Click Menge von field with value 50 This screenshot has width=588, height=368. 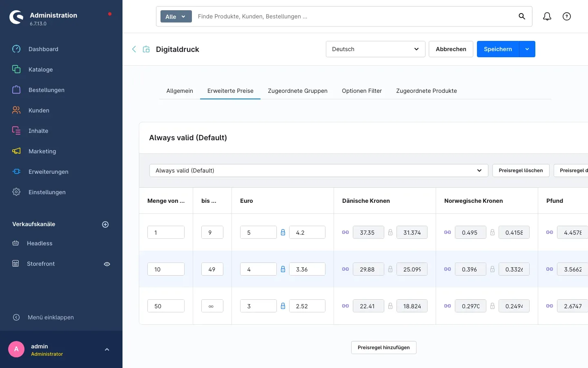(166, 306)
